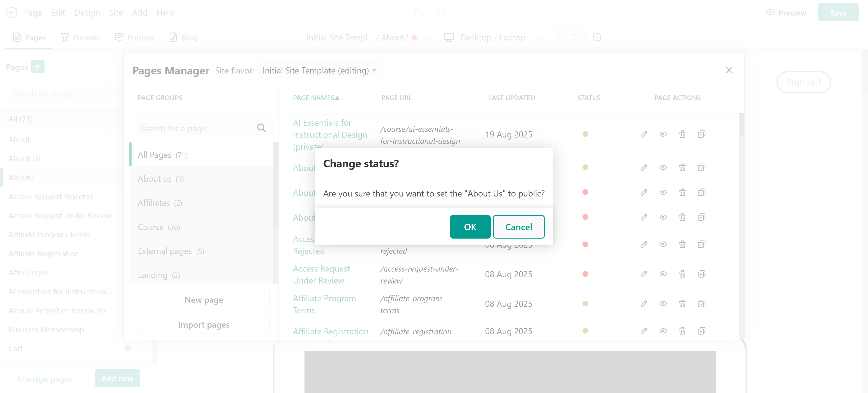Screen dimensions: 868x393
Task: Click the undo arrow in top toolbar
Action: [418, 12]
